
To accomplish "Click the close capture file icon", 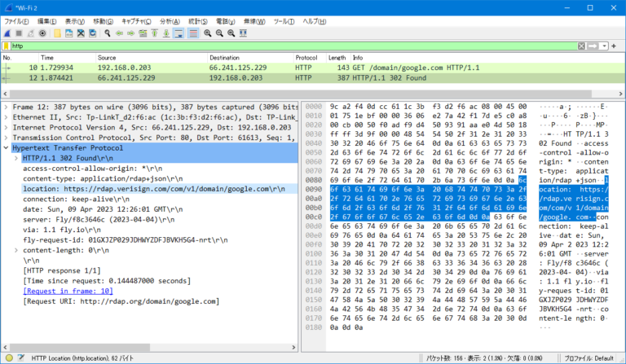I will click(81, 33).
